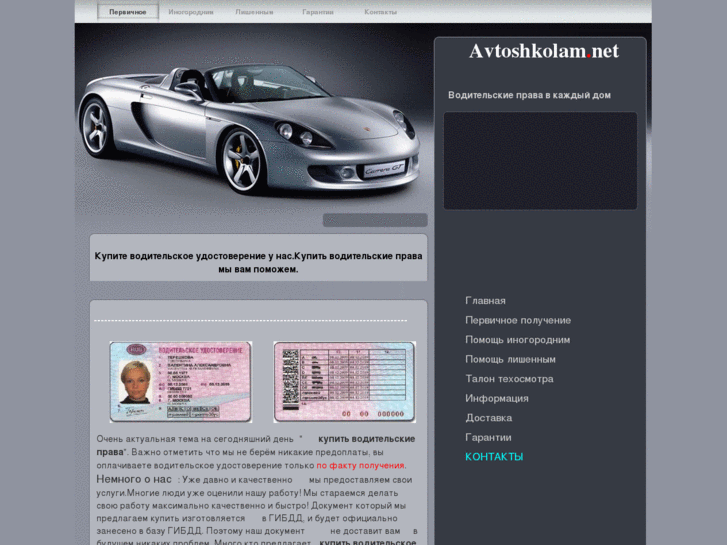
Task: Open the Иногородним tab in top navigation
Action: point(191,12)
